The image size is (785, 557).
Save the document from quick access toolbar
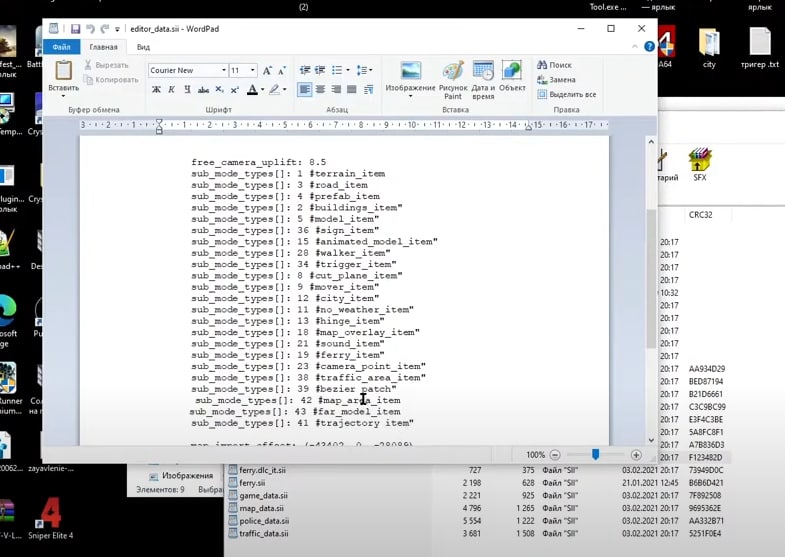point(76,29)
